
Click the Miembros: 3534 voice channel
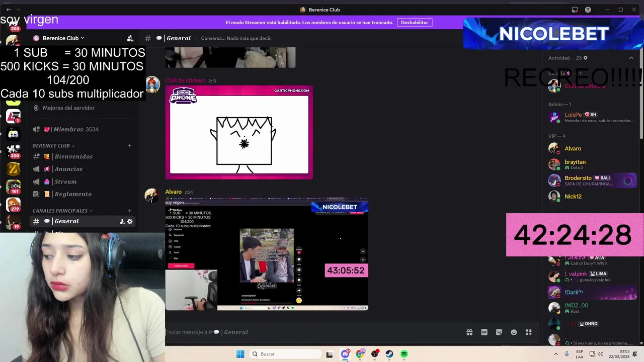point(83,129)
